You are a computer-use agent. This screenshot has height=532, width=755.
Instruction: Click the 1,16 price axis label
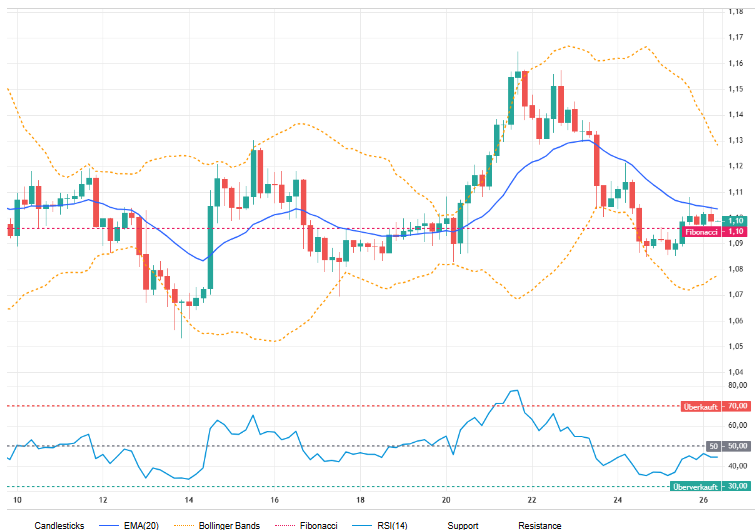[735, 63]
